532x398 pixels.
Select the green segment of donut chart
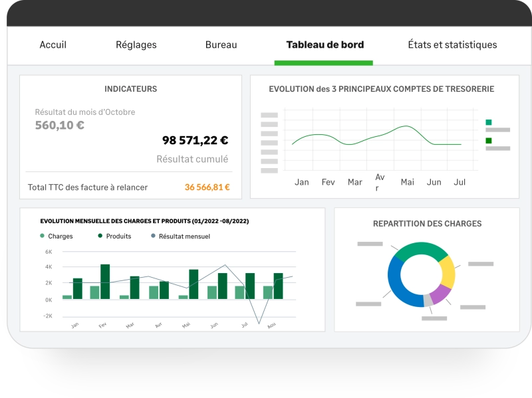pos(421,250)
